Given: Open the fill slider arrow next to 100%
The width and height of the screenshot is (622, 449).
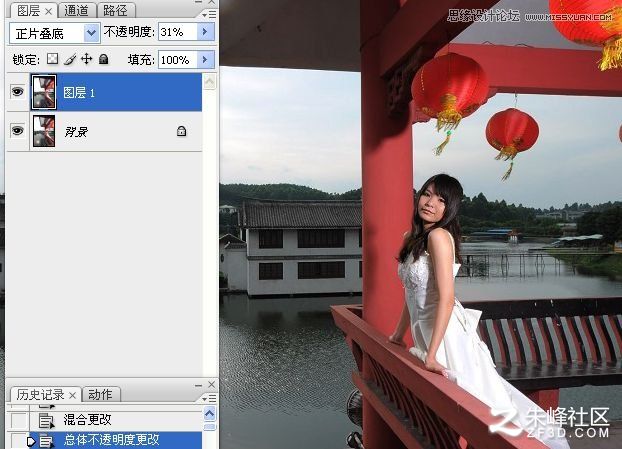Looking at the screenshot, I should (205, 60).
